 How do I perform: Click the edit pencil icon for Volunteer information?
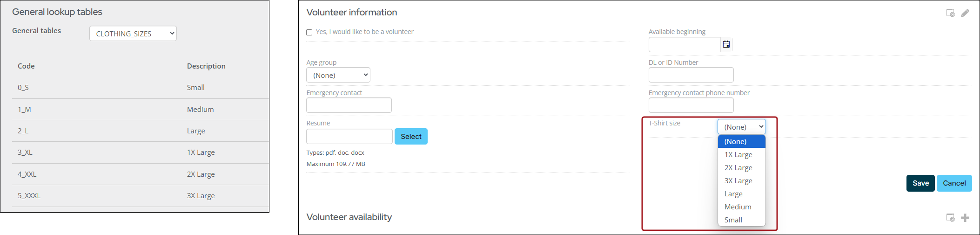(965, 13)
